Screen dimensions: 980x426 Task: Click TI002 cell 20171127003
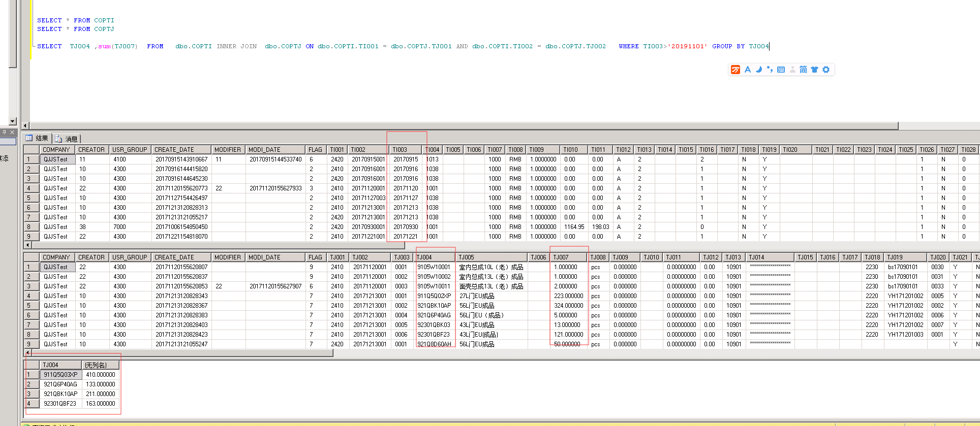(369, 198)
